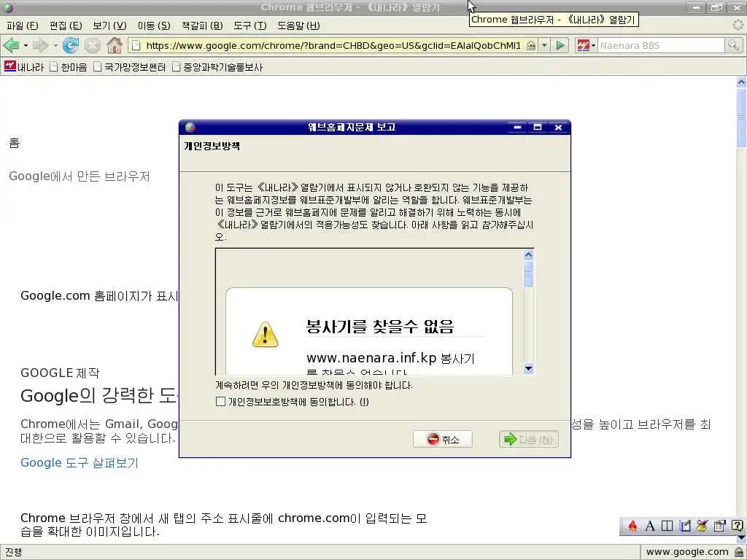The width and height of the screenshot is (747, 560).
Task: Open the 책갈피 (B) menu
Action: [202, 26]
